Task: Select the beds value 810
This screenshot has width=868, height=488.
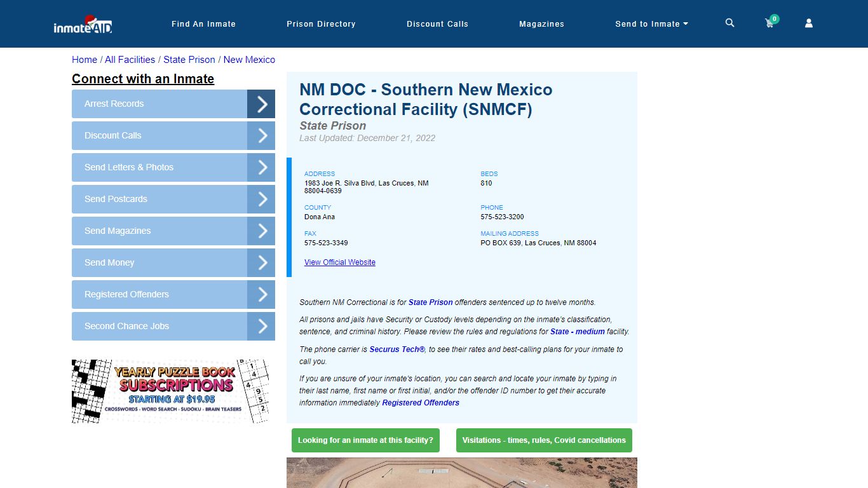Action: tap(486, 183)
